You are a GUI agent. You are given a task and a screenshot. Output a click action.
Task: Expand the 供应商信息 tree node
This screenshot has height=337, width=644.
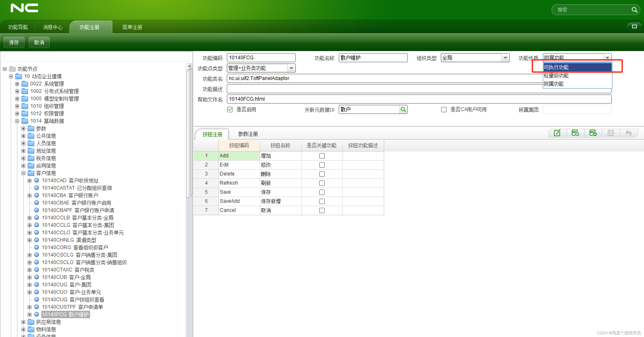click(x=23, y=322)
